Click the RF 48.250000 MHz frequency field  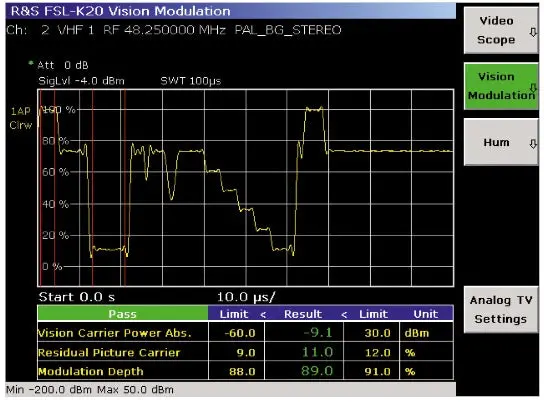[164, 30]
